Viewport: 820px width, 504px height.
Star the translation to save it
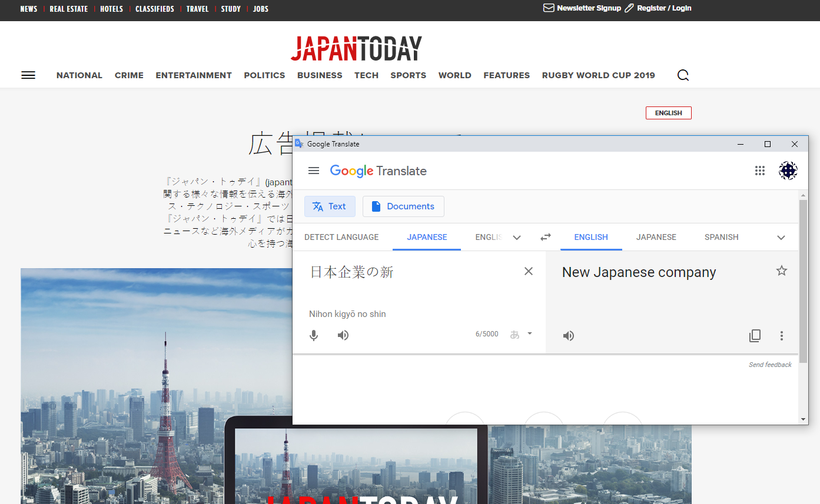click(x=781, y=271)
